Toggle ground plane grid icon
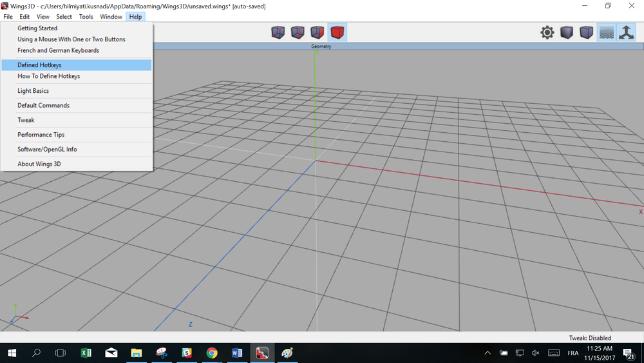 pos(607,32)
